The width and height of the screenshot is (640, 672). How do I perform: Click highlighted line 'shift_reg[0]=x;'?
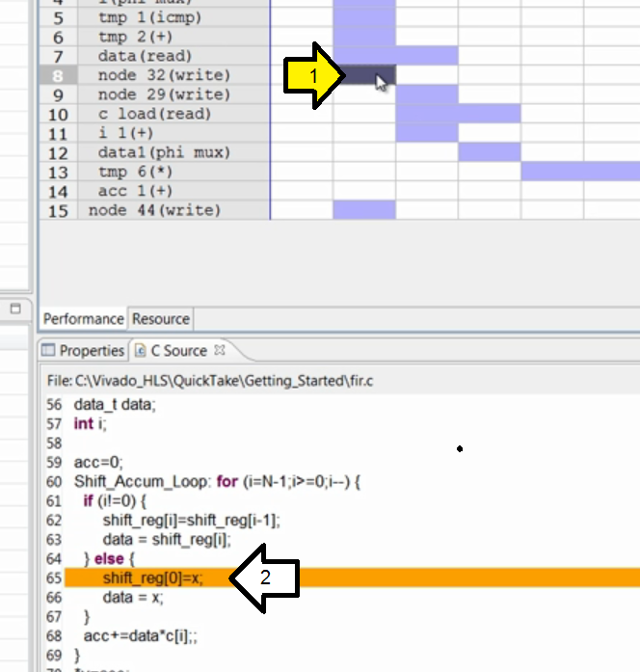click(x=152, y=578)
